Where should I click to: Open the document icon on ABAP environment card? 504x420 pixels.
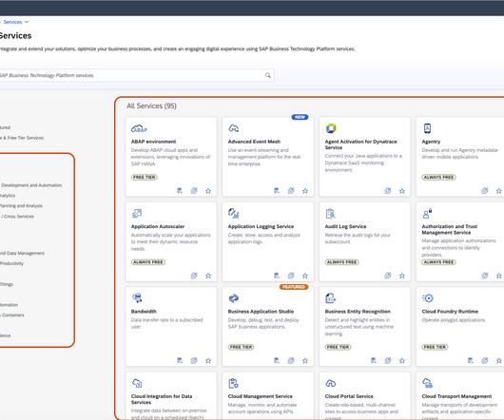coord(180,191)
